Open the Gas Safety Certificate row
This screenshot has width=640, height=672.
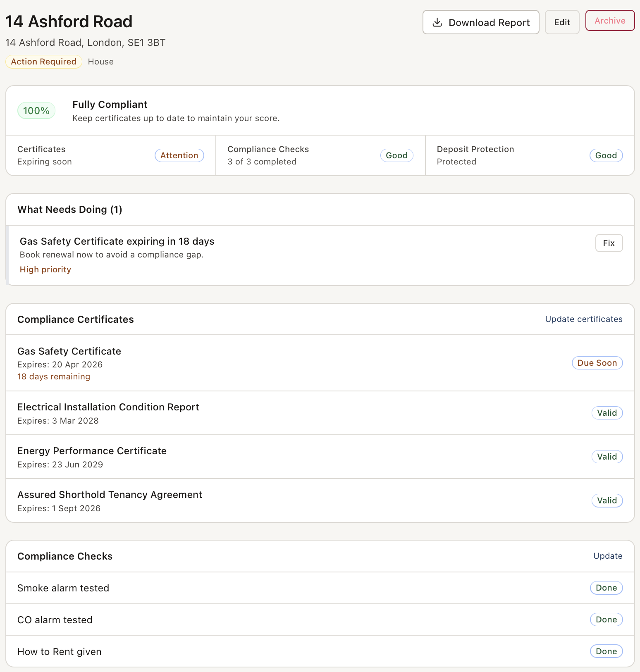(x=69, y=351)
